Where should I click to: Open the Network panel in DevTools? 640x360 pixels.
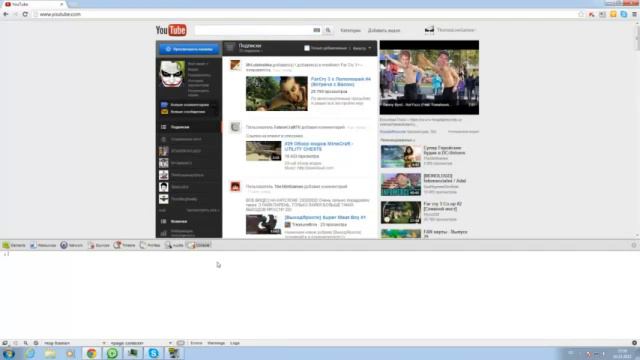click(x=71, y=245)
